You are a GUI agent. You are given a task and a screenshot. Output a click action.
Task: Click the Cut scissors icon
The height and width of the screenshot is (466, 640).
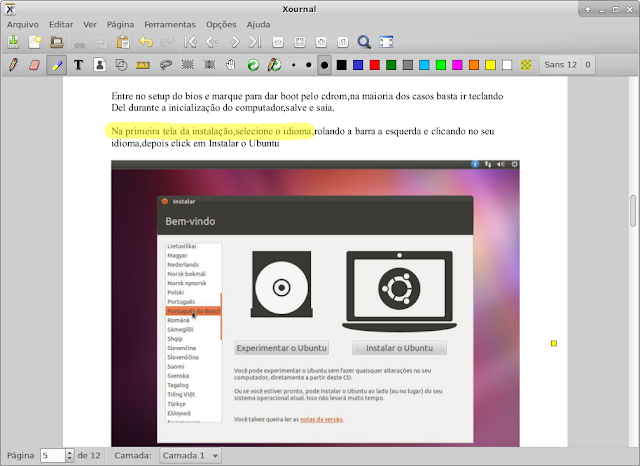tap(80, 42)
